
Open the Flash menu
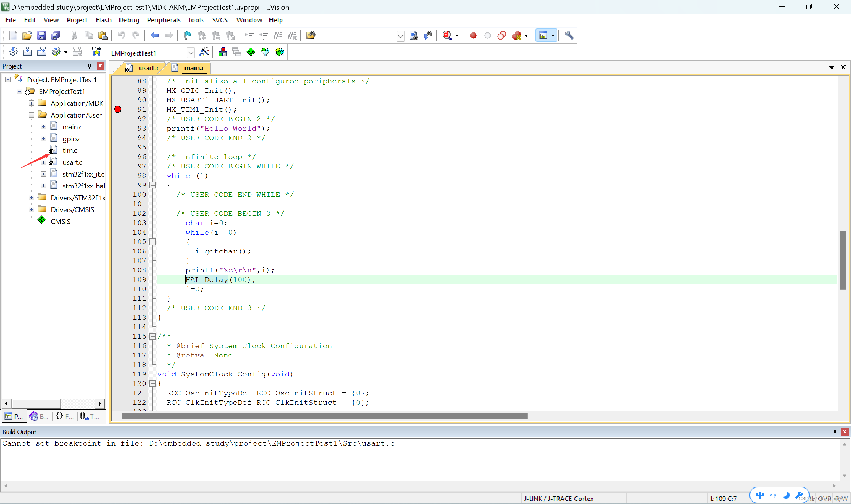tap(103, 20)
